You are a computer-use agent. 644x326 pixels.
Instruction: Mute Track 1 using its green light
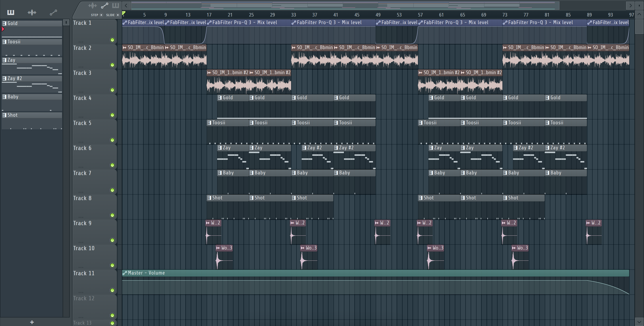coord(112,40)
